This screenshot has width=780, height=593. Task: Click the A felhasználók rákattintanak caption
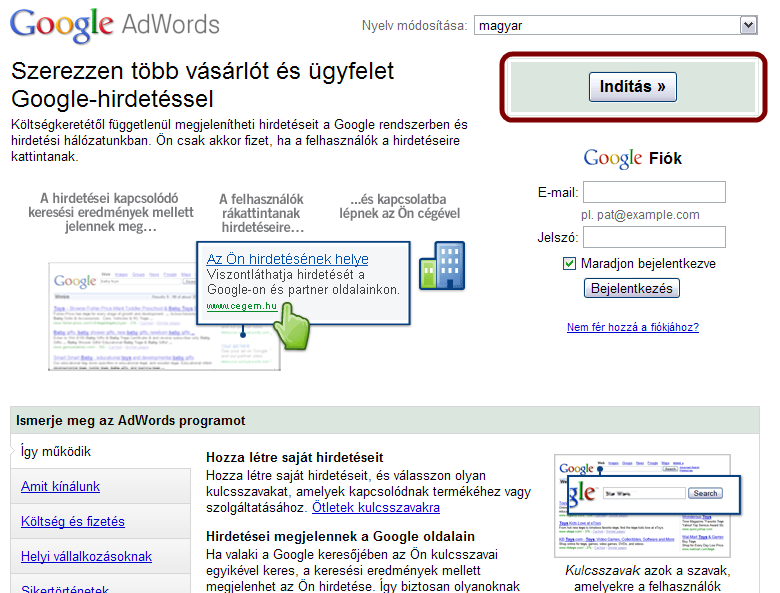(262, 213)
